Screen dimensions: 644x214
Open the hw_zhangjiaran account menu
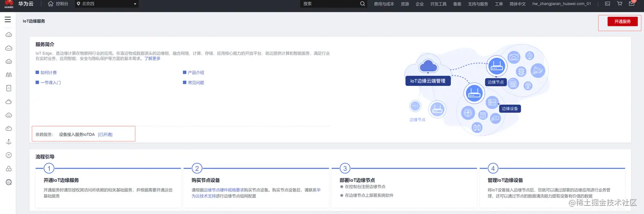click(x=561, y=4)
